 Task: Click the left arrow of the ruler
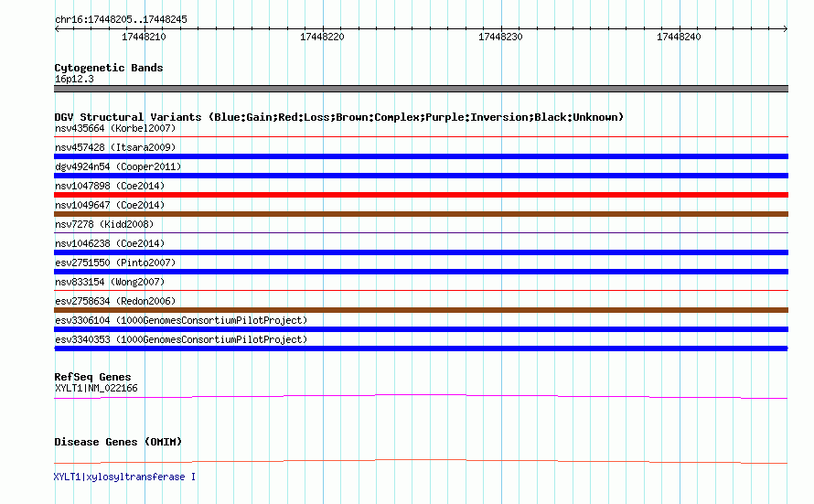tap(57, 29)
